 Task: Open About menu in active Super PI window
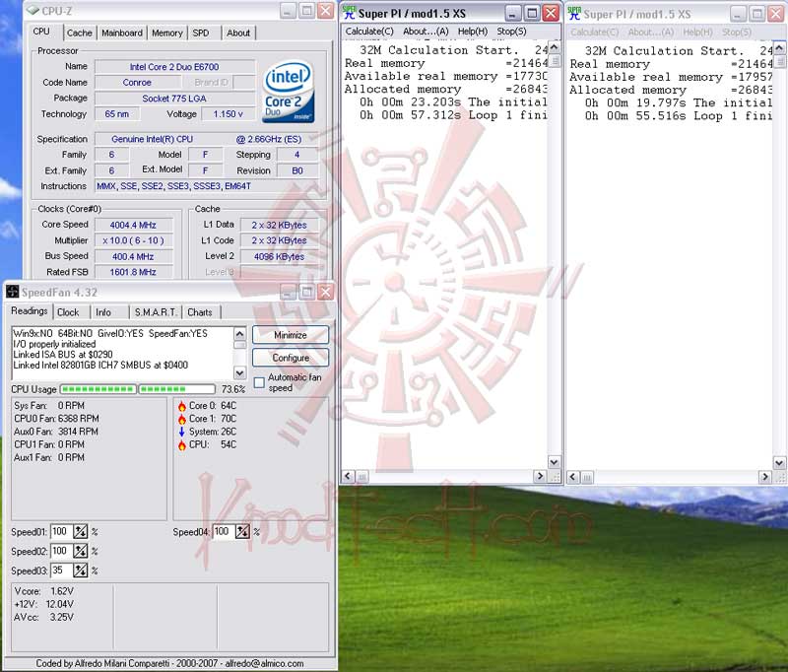(426, 32)
